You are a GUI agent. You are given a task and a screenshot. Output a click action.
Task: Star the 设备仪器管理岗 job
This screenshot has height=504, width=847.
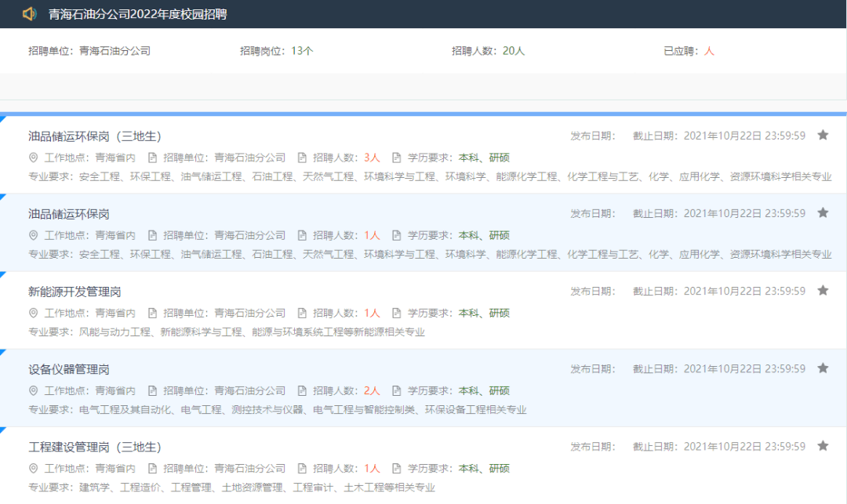823,368
